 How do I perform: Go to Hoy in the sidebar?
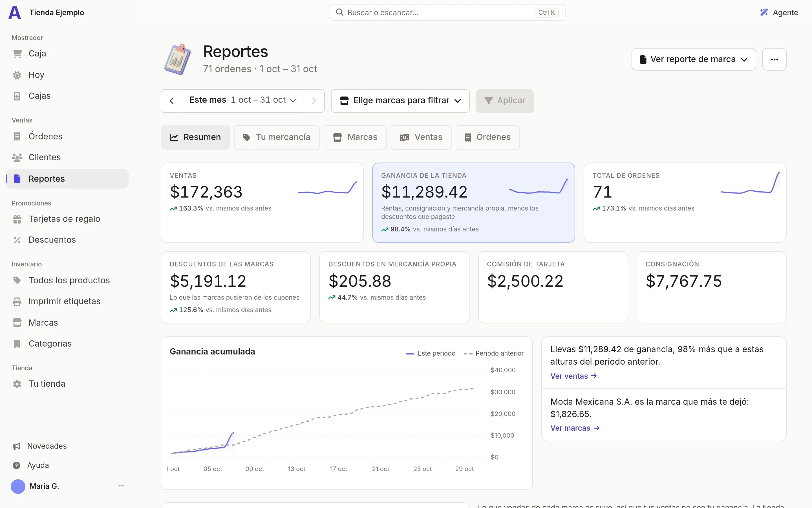click(x=67, y=75)
